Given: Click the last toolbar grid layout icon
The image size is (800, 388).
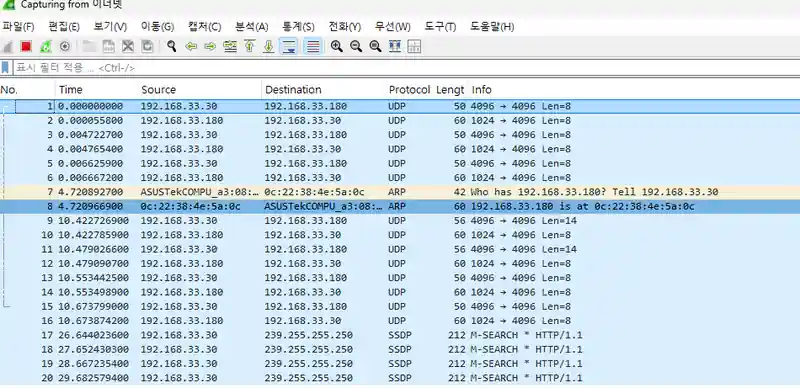Looking at the screenshot, I should point(414,46).
